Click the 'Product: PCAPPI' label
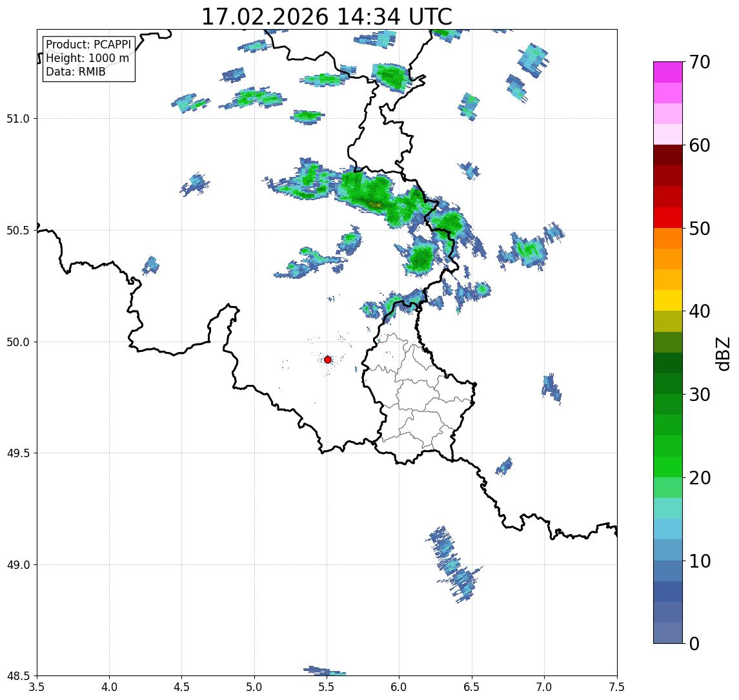Viewport: 739px width, 700px height. click(88, 45)
